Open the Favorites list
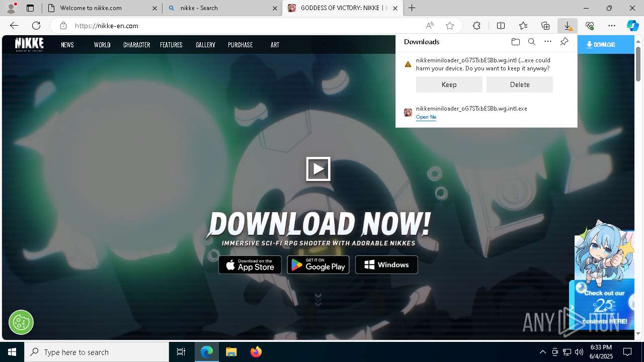The height and width of the screenshot is (362, 644). tap(523, 26)
